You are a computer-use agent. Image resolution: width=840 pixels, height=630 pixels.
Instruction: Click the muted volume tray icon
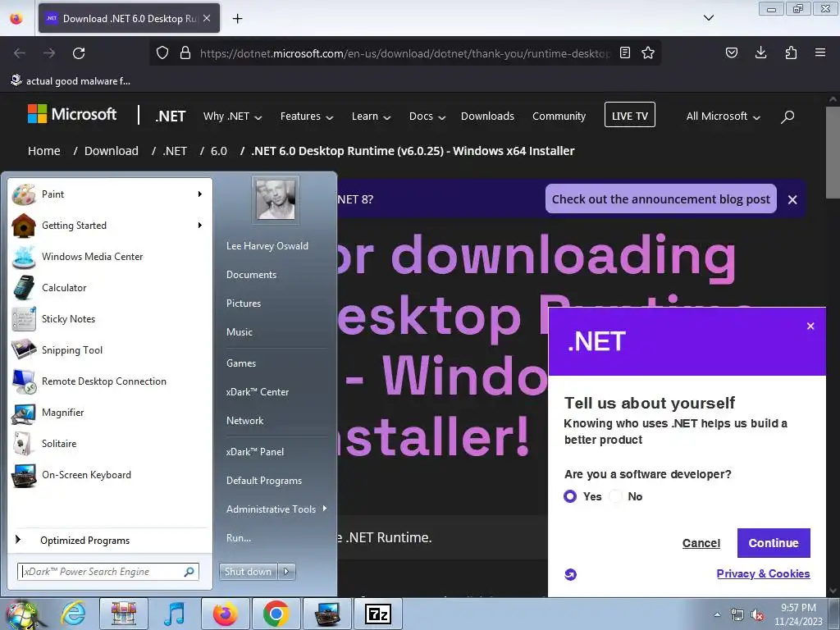[757, 615]
